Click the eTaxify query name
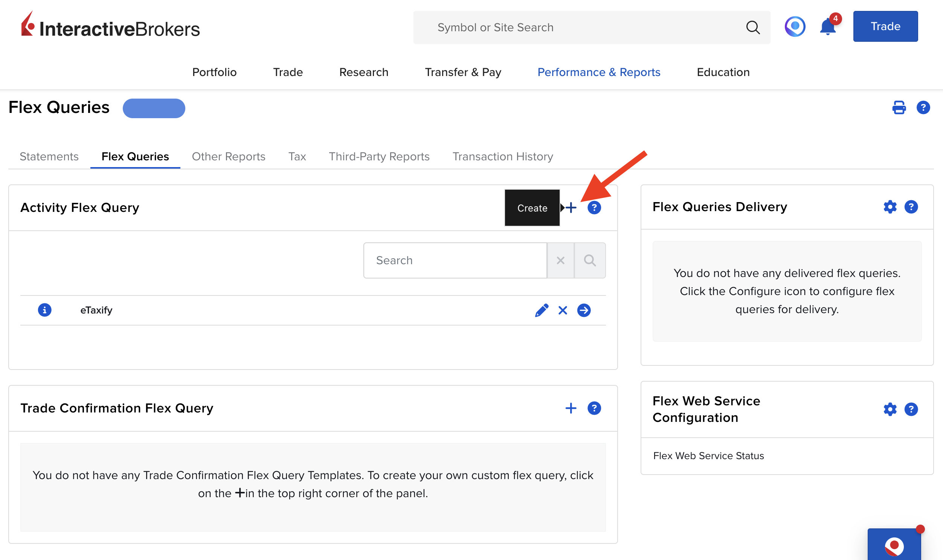Screen dimensions: 943x560 tap(96, 310)
